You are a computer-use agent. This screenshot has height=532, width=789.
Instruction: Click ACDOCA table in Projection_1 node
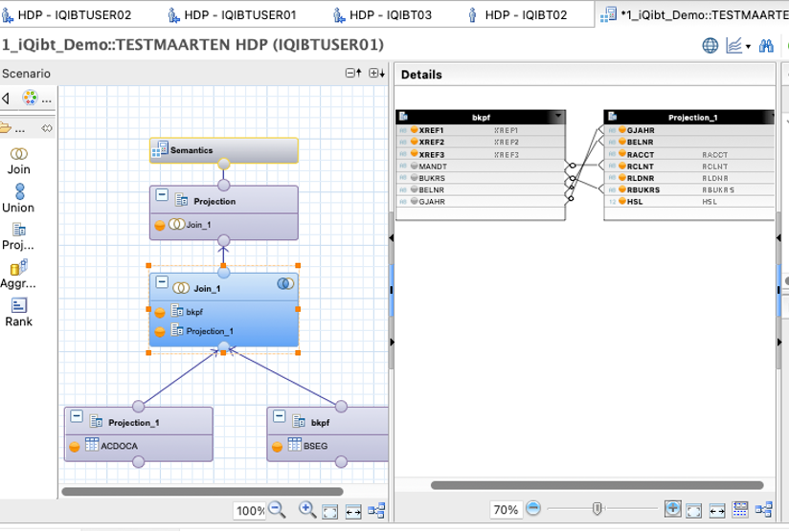(x=119, y=446)
